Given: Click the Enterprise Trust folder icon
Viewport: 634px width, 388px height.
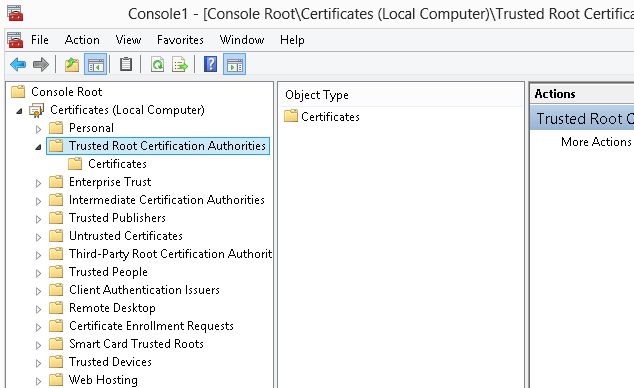Looking at the screenshot, I should (x=56, y=182).
